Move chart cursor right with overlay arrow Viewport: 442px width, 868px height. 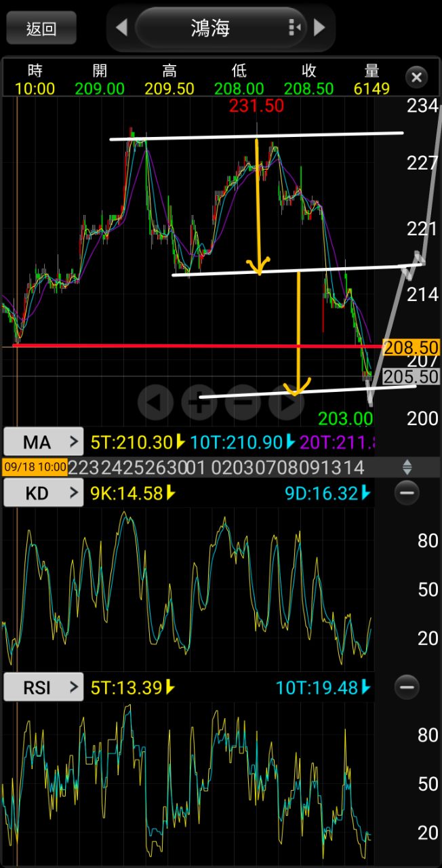pyautogui.click(x=286, y=403)
